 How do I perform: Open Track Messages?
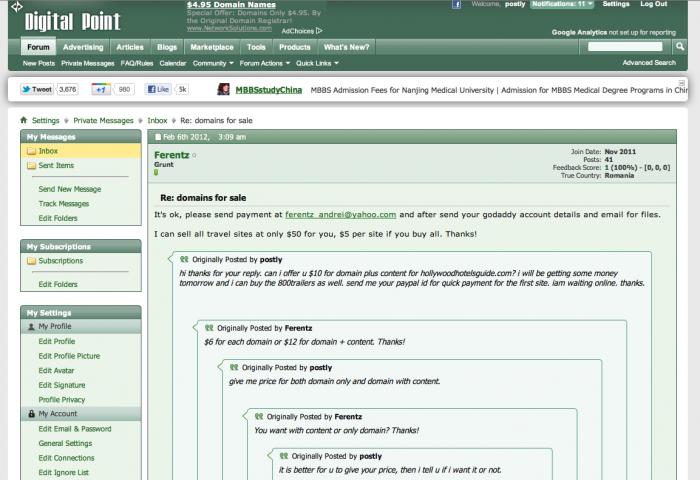pyautogui.click(x=63, y=204)
